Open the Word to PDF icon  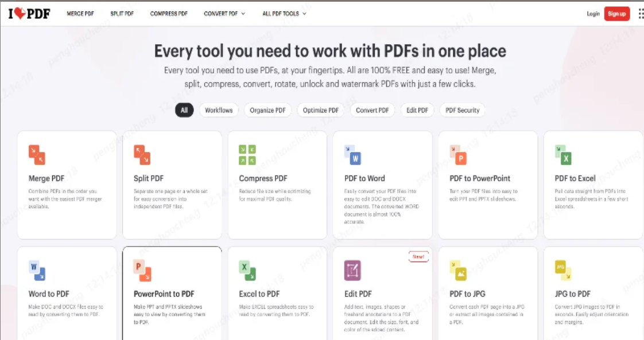pyautogui.click(x=36, y=269)
